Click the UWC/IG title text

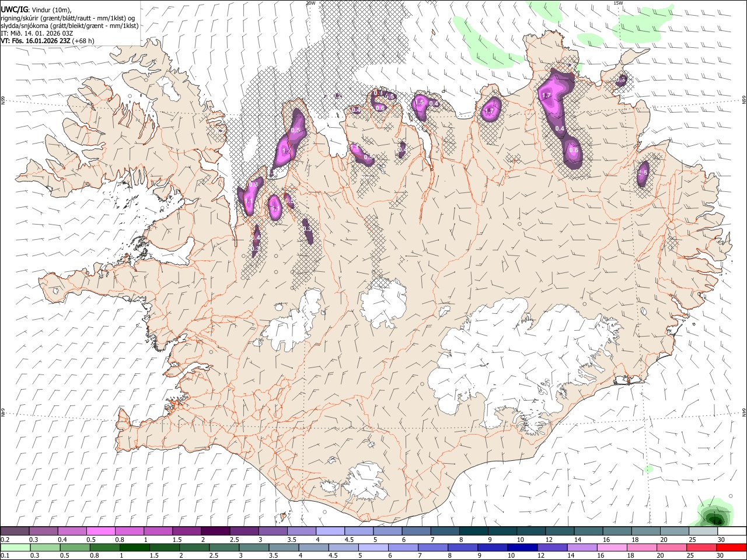[14, 10]
